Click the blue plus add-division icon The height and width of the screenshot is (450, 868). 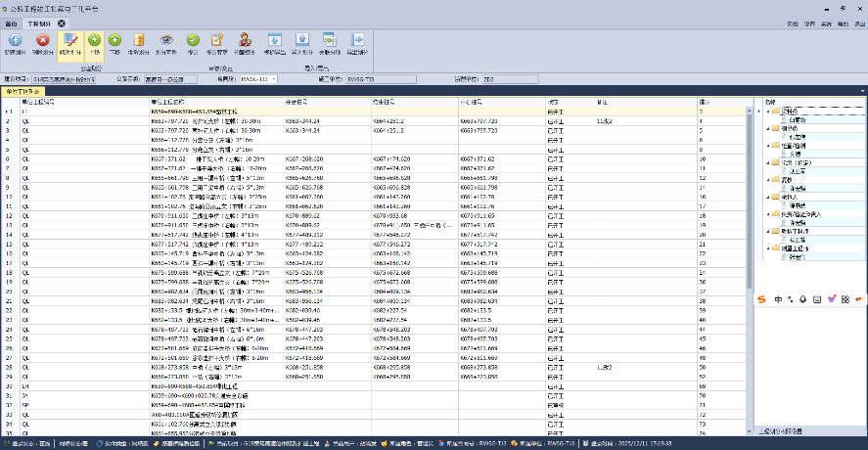pyautogui.click(x=15, y=39)
